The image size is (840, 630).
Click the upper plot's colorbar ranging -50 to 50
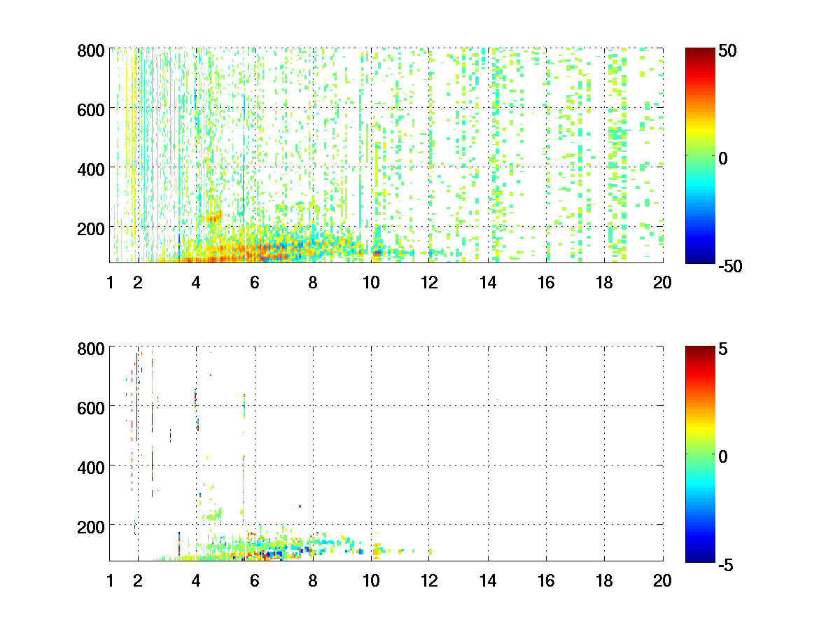point(700,155)
